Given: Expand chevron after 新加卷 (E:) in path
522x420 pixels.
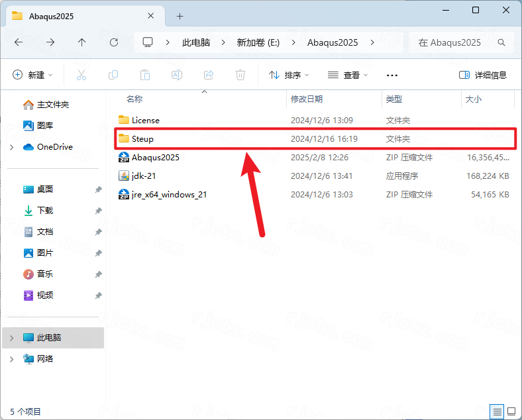Looking at the screenshot, I should [x=293, y=42].
